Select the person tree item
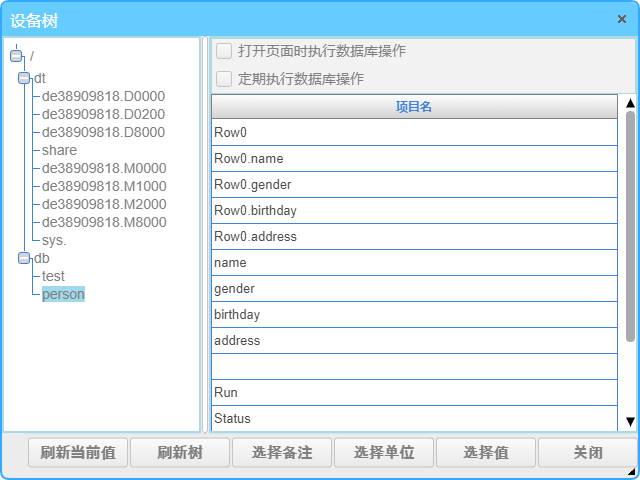Viewport: 640px width, 480px height. point(63,294)
